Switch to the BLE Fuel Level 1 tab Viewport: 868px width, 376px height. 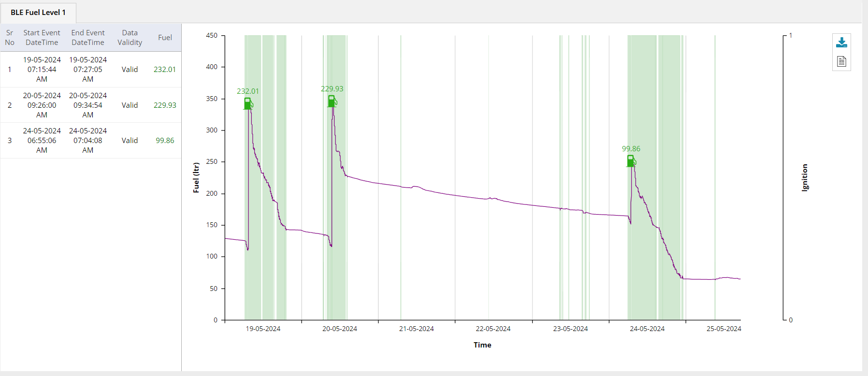point(38,13)
